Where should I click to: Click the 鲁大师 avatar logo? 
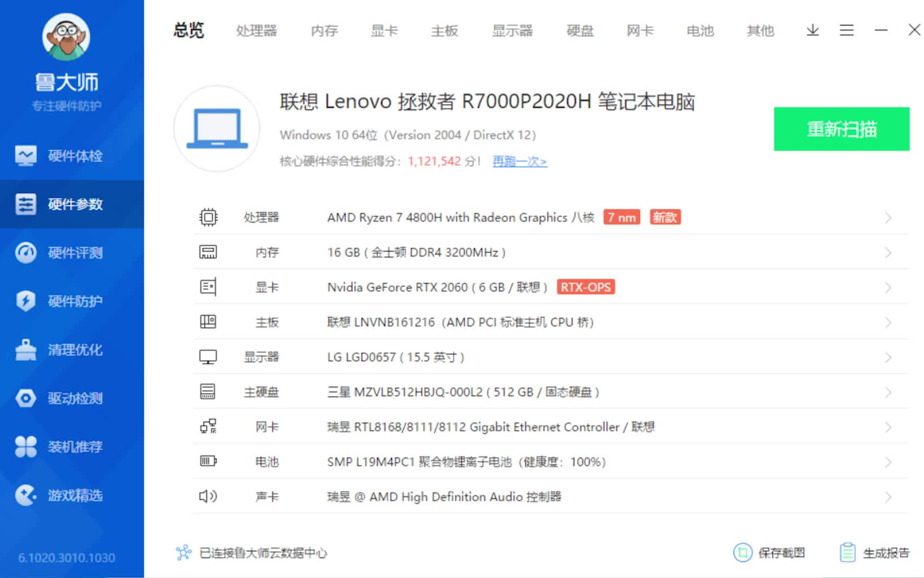point(66,36)
